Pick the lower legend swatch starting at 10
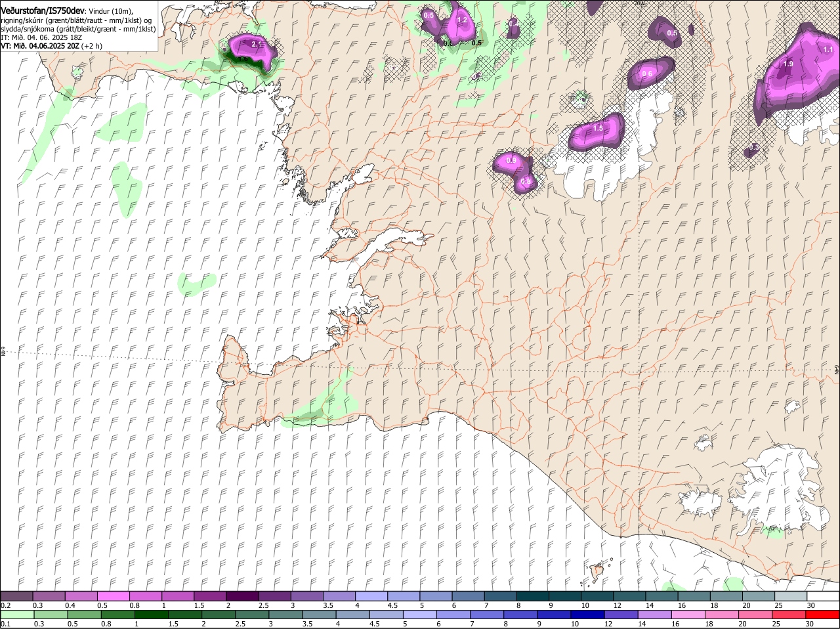840x629 pixels. (x=587, y=615)
